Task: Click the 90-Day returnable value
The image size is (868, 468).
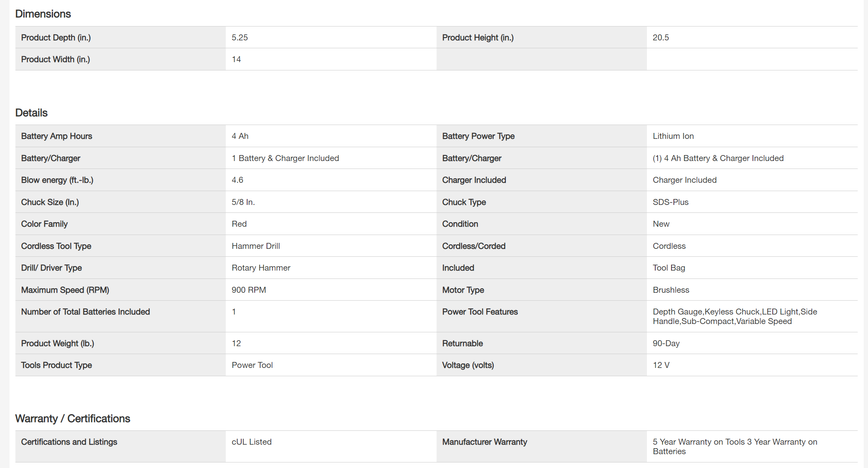Action: (666, 343)
